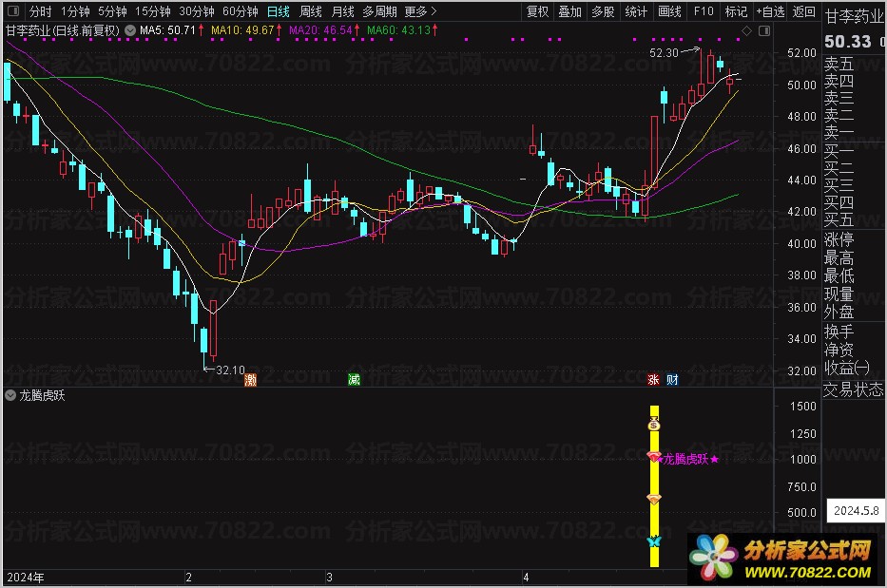The height and width of the screenshot is (588, 887).
Task: Click the orange diamond signal icon
Action: click(654, 499)
